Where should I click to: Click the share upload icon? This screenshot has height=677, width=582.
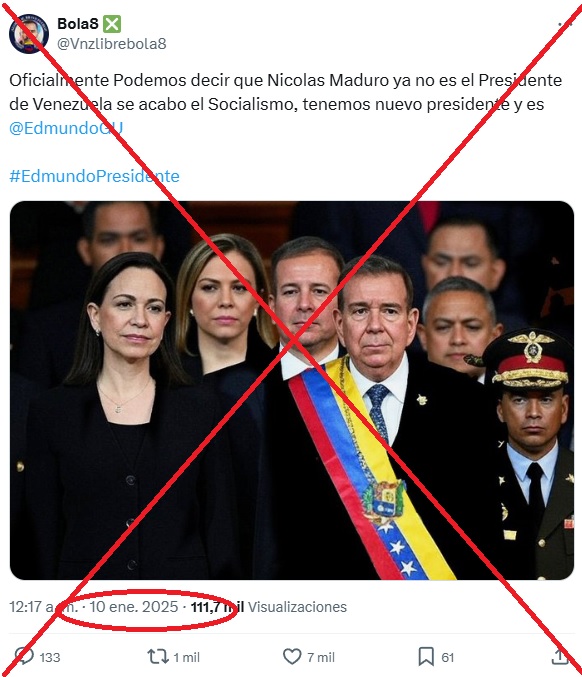(x=560, y=657)
